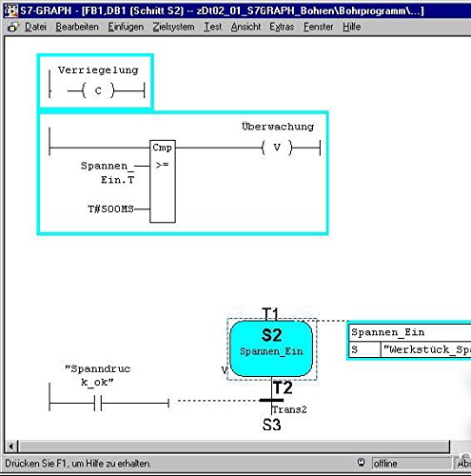Click the F1 help hint in status bar
The image size is (471, 476).
(x=78, y=464)
